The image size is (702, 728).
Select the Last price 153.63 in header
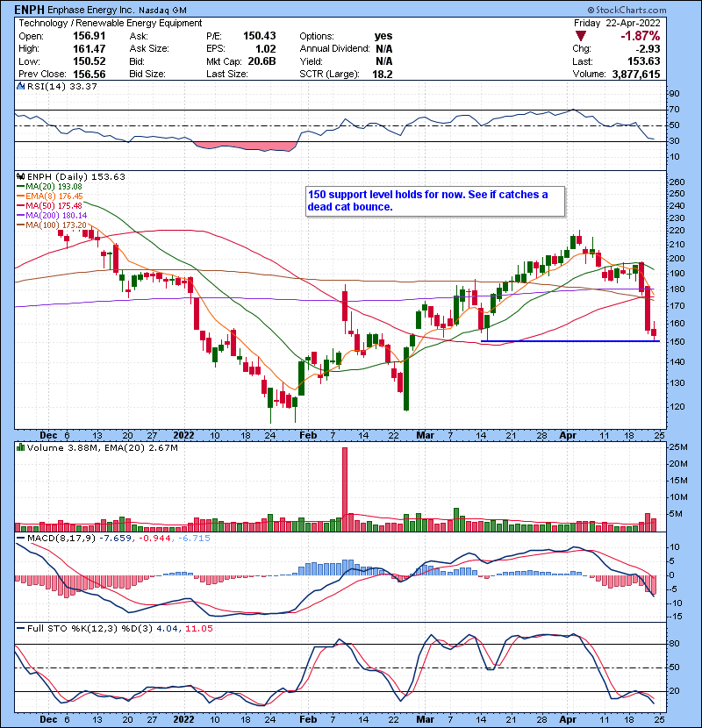(644, 61)
